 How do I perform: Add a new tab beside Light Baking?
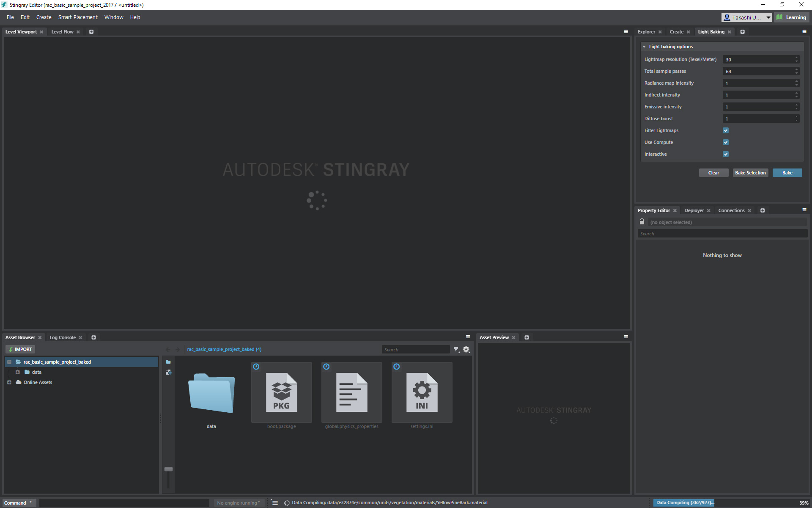[x=742, y=32]
